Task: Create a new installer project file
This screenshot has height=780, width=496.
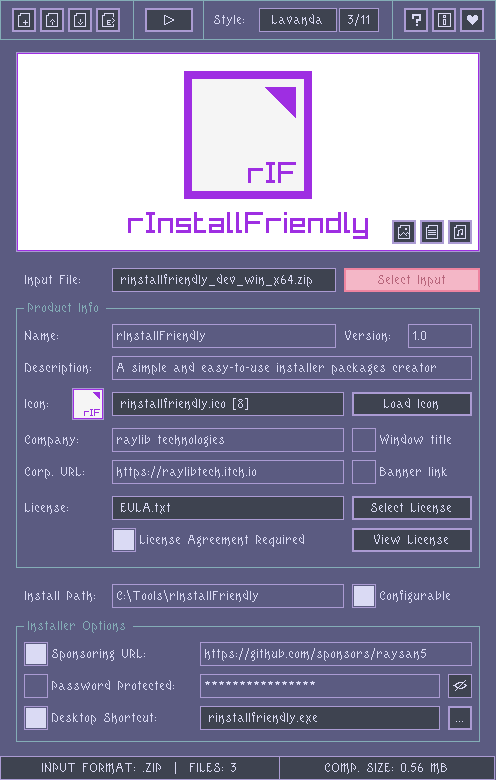Action: tap(24, 20)
